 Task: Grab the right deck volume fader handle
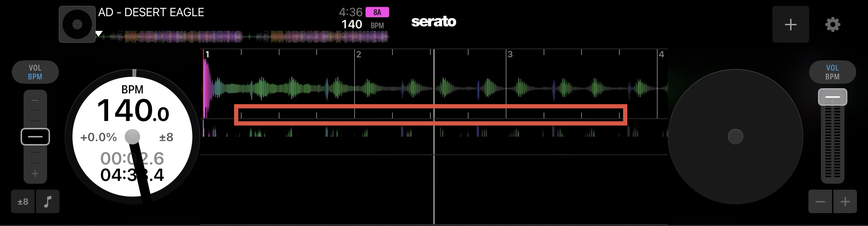point(833,97)
